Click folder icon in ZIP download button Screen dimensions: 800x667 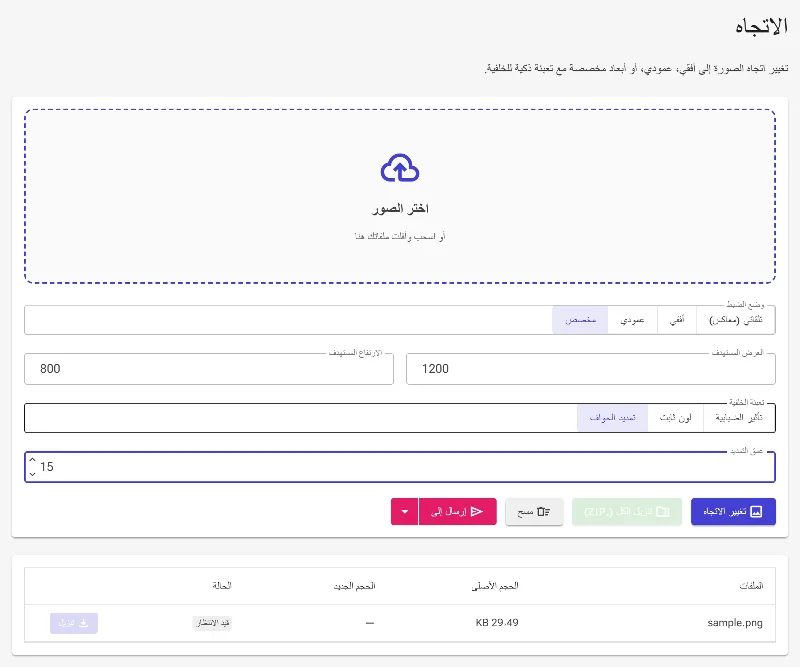(663, 511)
